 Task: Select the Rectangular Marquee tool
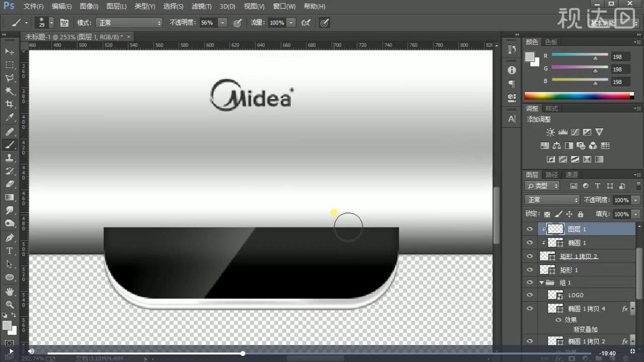pyautogui.click(x=9, y=65)
